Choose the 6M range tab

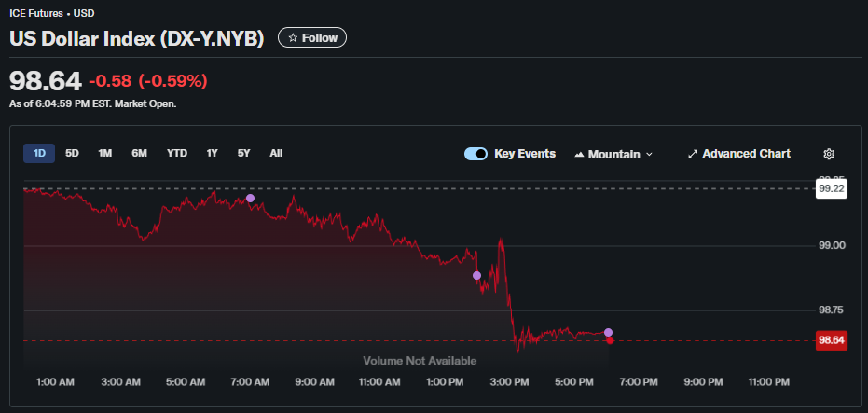tap(139, 153)
